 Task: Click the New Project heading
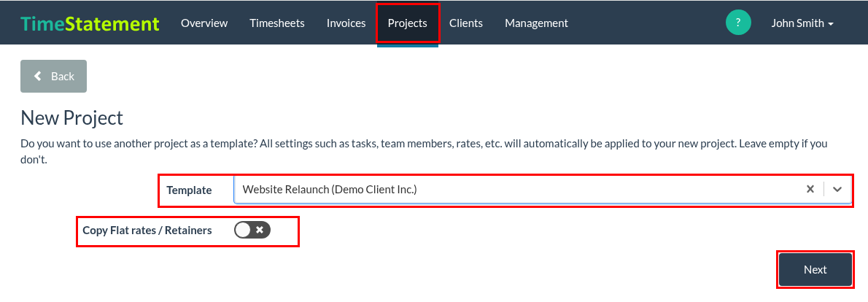pos(72,118)
